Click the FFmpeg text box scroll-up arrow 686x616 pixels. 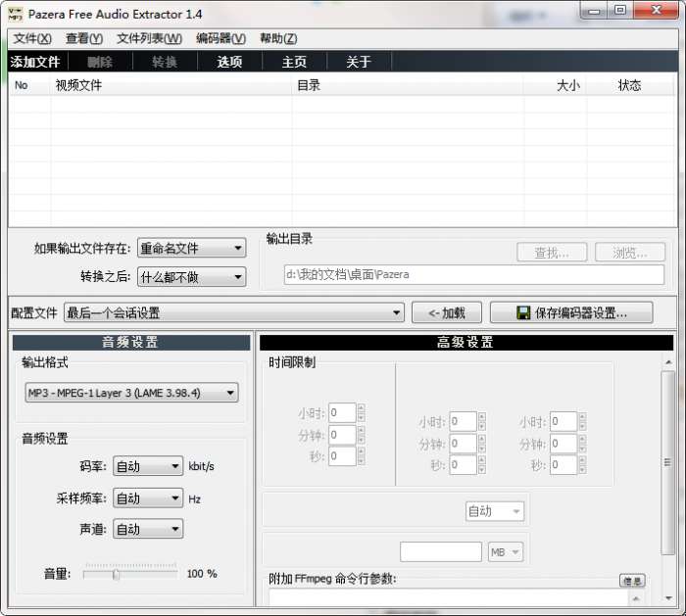636,597
